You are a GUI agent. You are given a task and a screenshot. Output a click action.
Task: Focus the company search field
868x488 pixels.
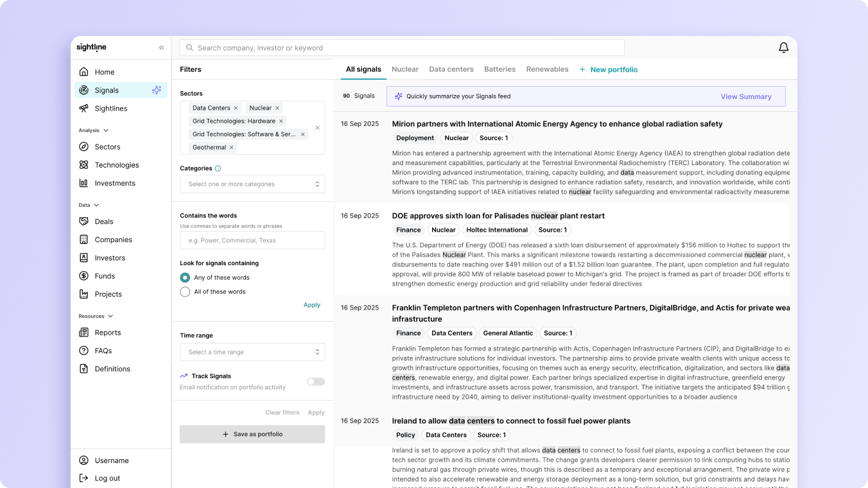(x=402, y=48)
